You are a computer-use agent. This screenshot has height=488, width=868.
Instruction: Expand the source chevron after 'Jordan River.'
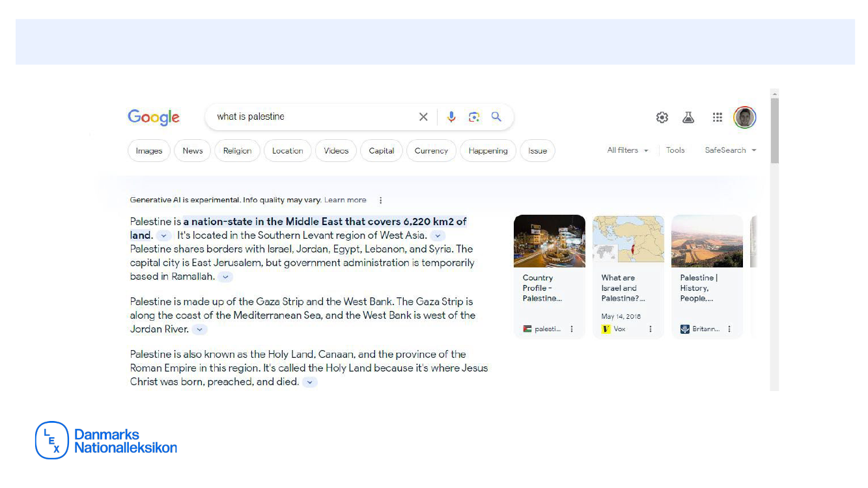200,329
